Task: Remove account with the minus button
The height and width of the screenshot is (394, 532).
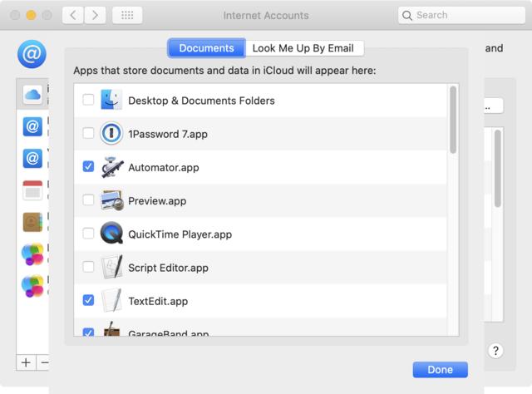Action: (x=43, y=362)
